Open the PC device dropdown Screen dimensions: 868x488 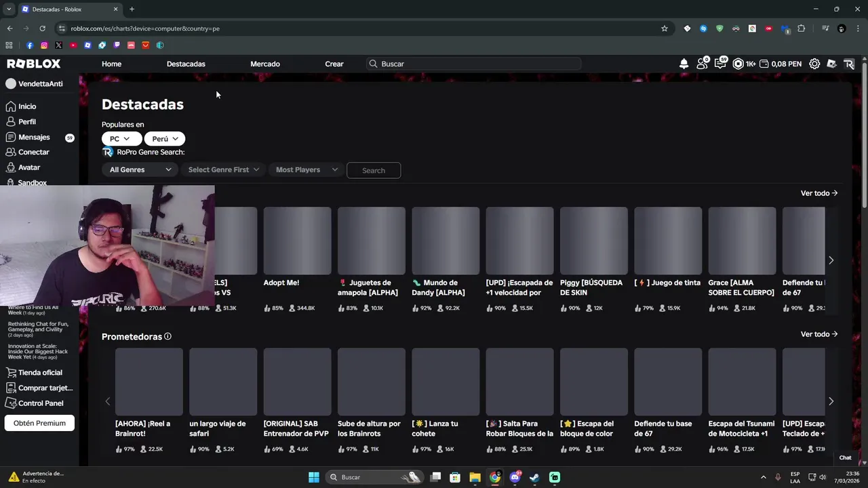pos(121,138)
